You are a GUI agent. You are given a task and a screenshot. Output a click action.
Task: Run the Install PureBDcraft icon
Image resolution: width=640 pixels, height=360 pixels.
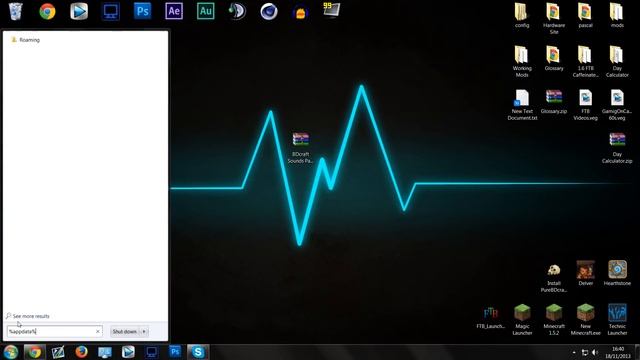click(553, 278)
